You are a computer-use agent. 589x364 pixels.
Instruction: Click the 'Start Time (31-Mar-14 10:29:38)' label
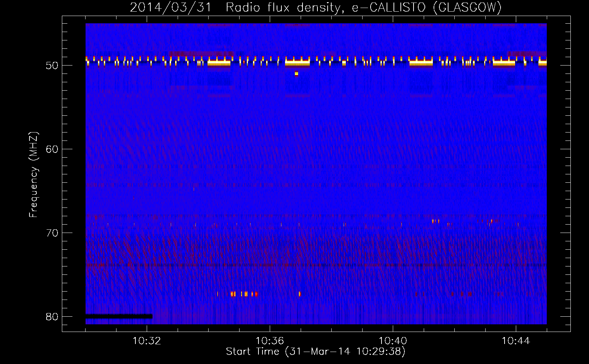316,352
